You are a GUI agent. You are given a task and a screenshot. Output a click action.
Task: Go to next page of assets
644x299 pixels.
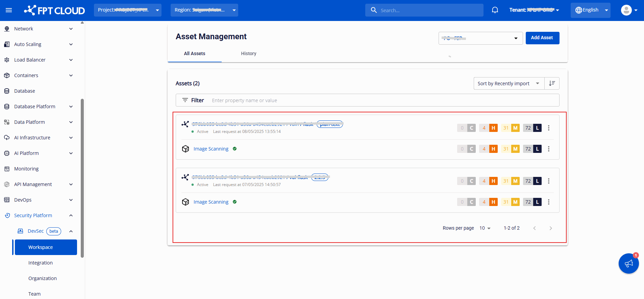(551, 228)
